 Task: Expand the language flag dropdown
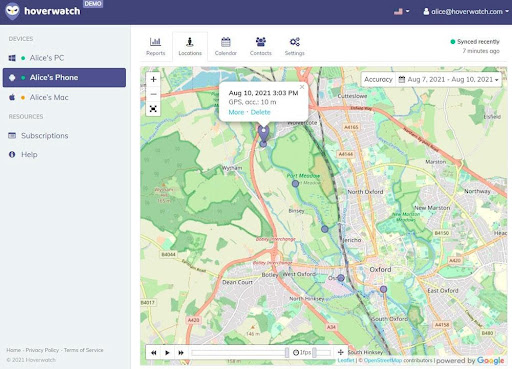[x=401, y=11]
